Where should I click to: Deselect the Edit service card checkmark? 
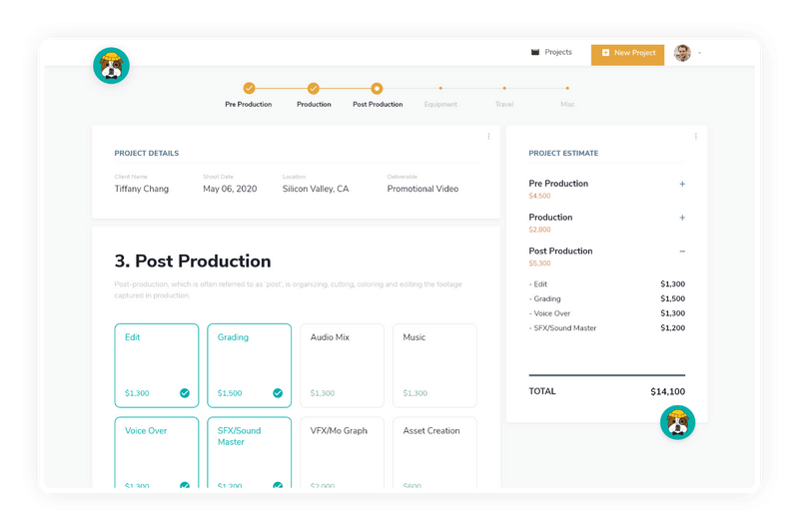click(x=185, y=393)
